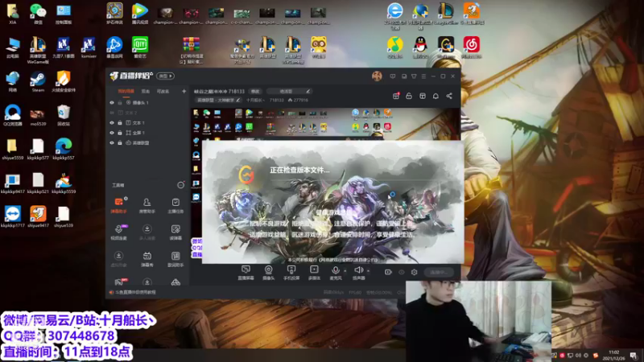Select the first scene tab highlighted in orange
Viewport: 644px width, 362px height.
click(126, 91)
